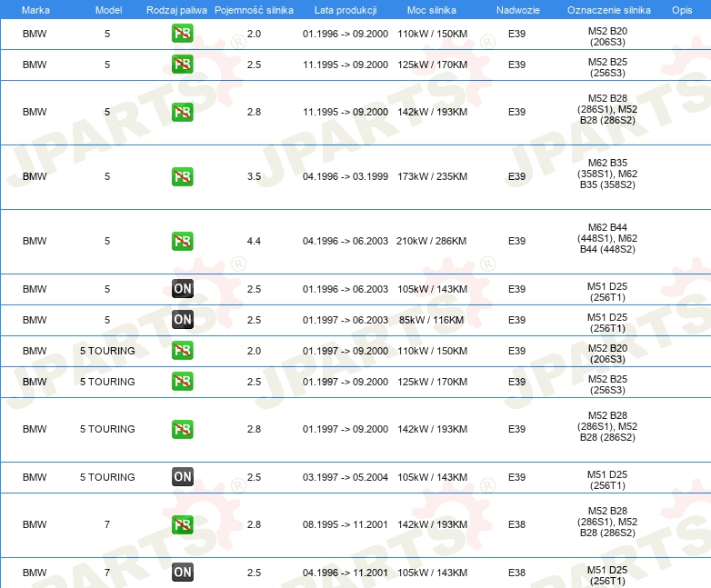
Task: Click date range 01.1997 -> 06.2003
Action: 345,320
